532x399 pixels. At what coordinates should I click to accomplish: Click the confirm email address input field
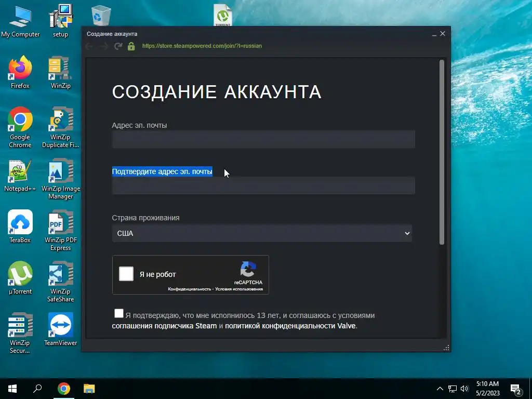click(263, 185)
